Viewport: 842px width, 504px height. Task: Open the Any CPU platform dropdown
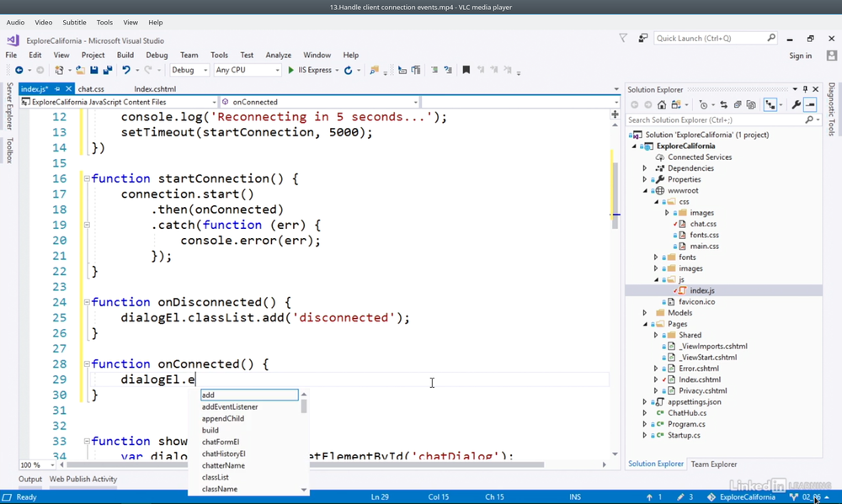coord(247,71)
